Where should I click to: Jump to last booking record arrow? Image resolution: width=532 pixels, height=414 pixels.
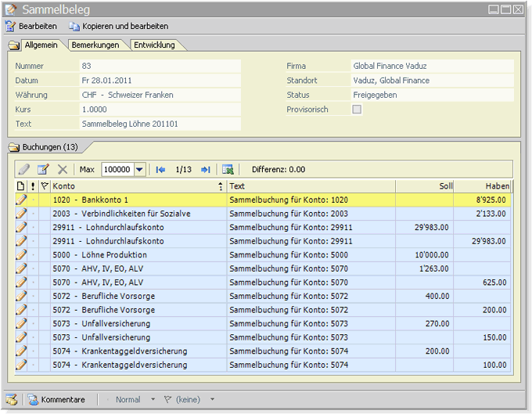pos(206,169)
